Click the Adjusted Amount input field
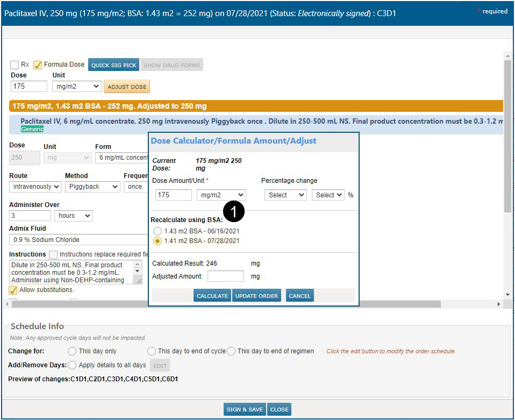This screenshot has height=420, width=515. 225,276
